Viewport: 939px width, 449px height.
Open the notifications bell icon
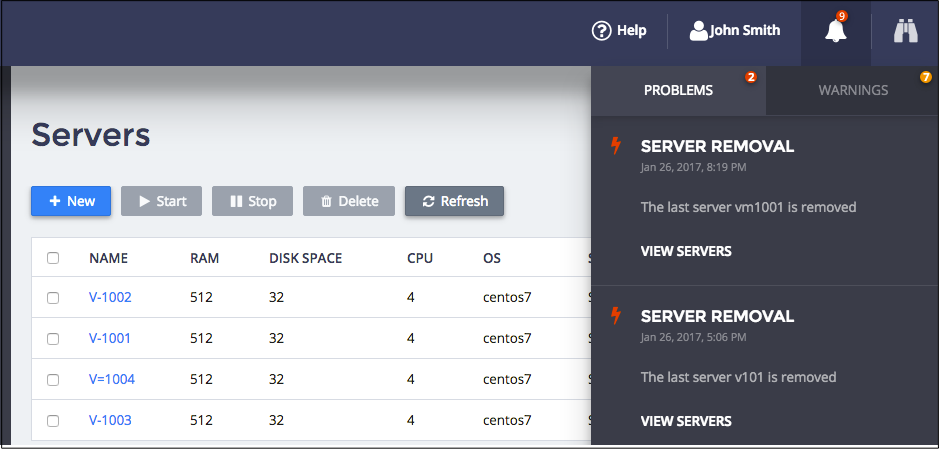835,32
